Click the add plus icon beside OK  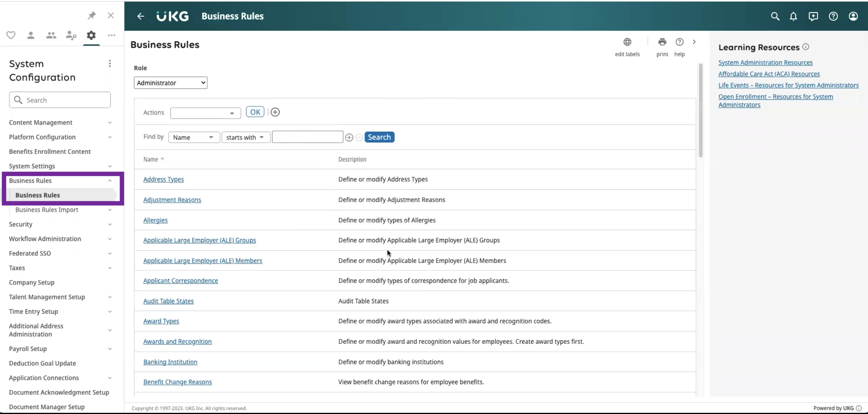pos(275,112)
